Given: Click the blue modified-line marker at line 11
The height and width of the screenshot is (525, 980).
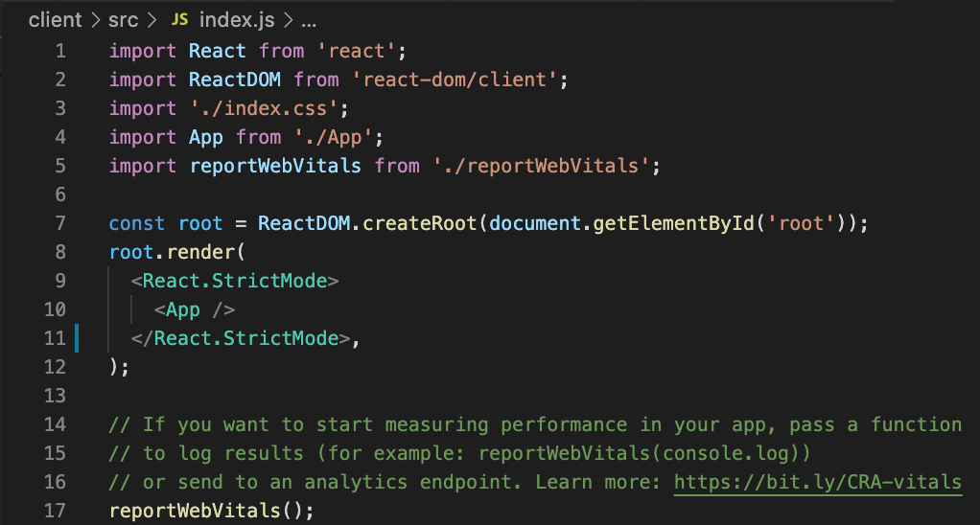Looking at the screenshot, I should click(x=77, y=338).
